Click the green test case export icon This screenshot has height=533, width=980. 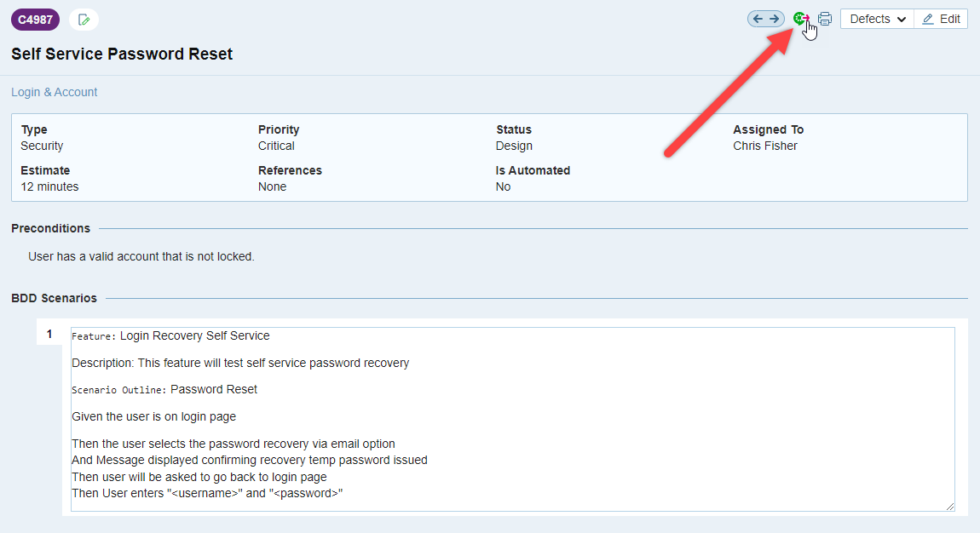click(x=800, y=19)
